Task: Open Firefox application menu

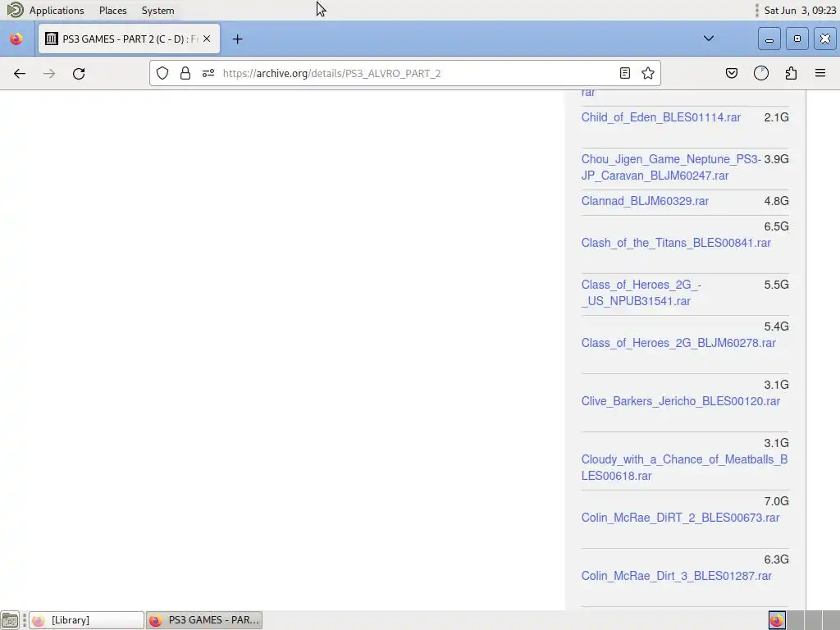Action: click(x=820, y=73)
